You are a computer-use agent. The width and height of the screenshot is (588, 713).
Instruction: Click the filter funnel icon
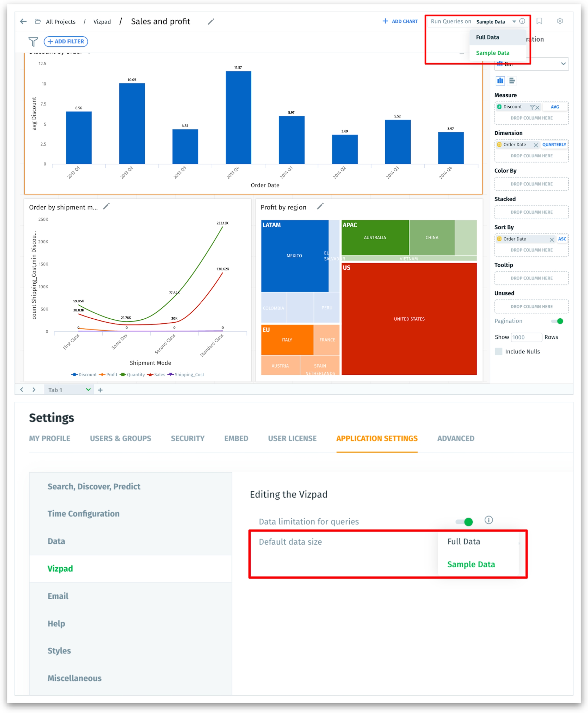pyautogui.click(x=33, y=42)
